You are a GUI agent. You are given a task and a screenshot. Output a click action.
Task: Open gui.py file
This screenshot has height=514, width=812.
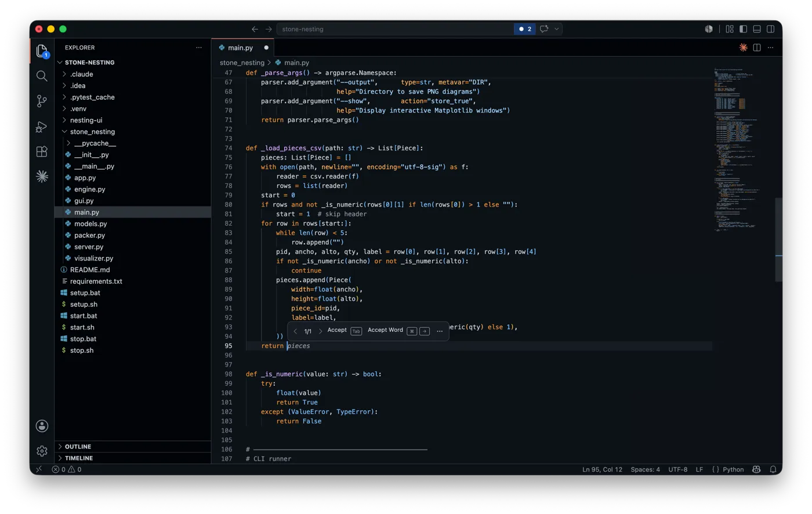(x=84, y=201)
